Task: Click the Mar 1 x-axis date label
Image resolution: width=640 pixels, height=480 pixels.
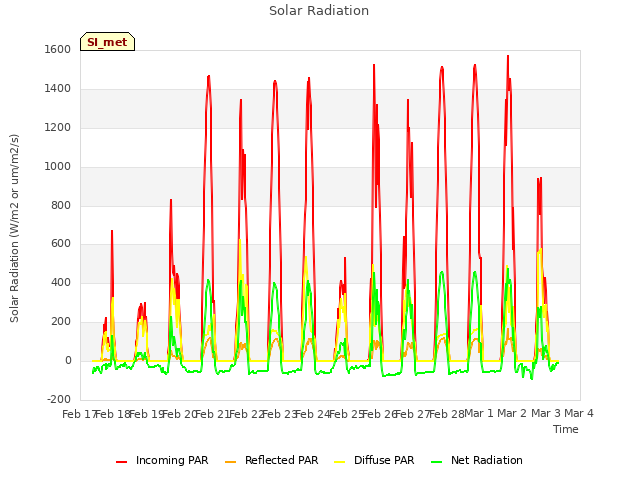Action: click(479, 413)
